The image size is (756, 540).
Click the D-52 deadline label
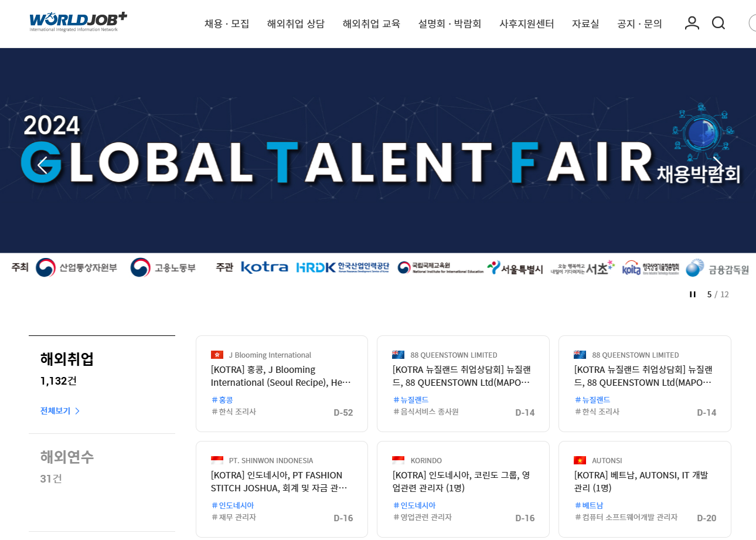pyautogui.click(x=343, y=412)
